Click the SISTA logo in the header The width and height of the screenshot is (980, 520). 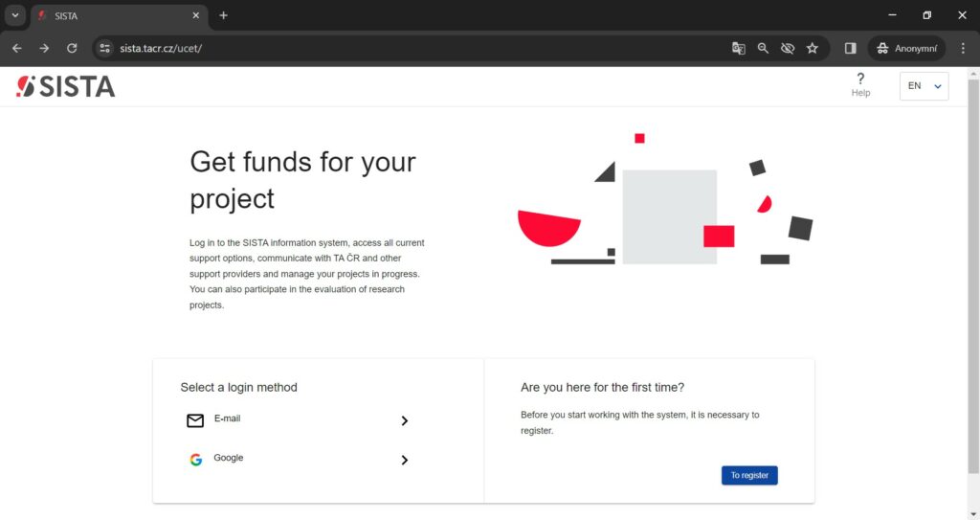(x=66, y=86)
